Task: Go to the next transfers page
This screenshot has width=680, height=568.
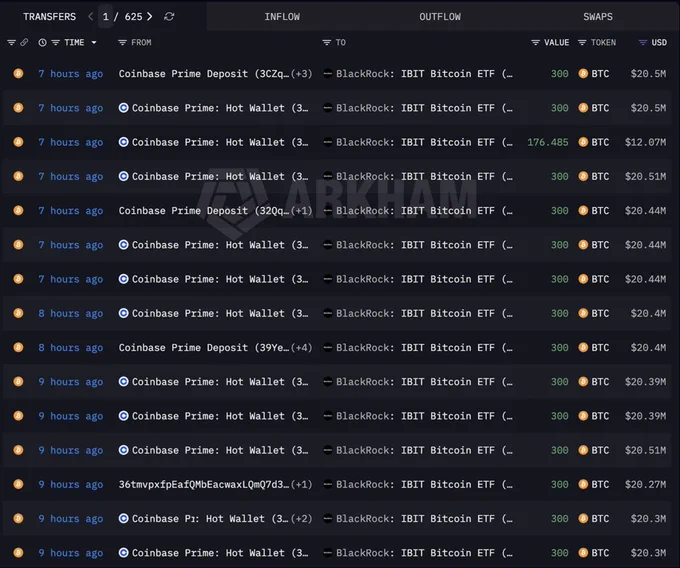Action: pos(150,16)
